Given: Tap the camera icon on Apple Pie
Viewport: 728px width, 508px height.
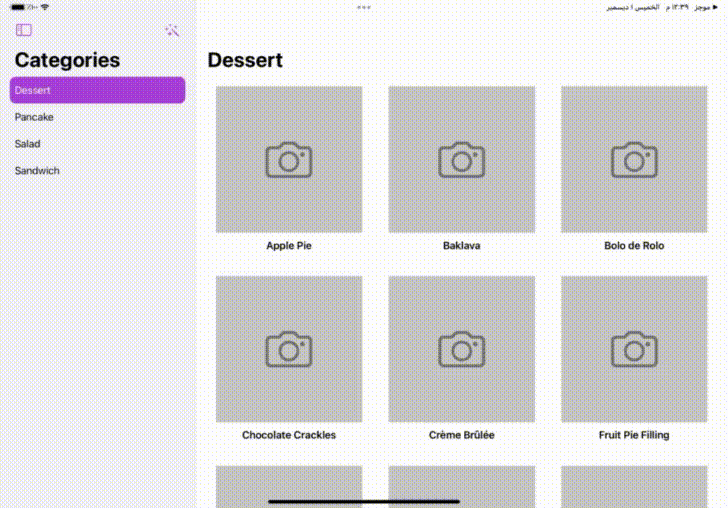Looking at the screenshot, I should (x=289, y=160).
